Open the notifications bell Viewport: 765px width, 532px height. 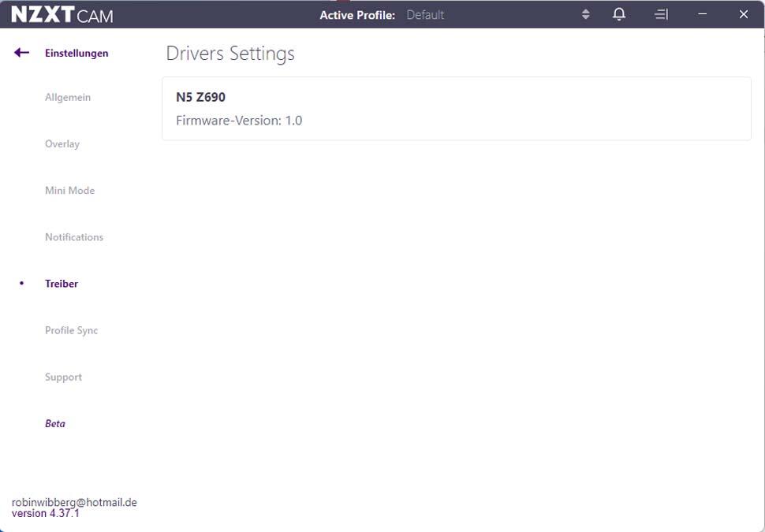point(618,15)
